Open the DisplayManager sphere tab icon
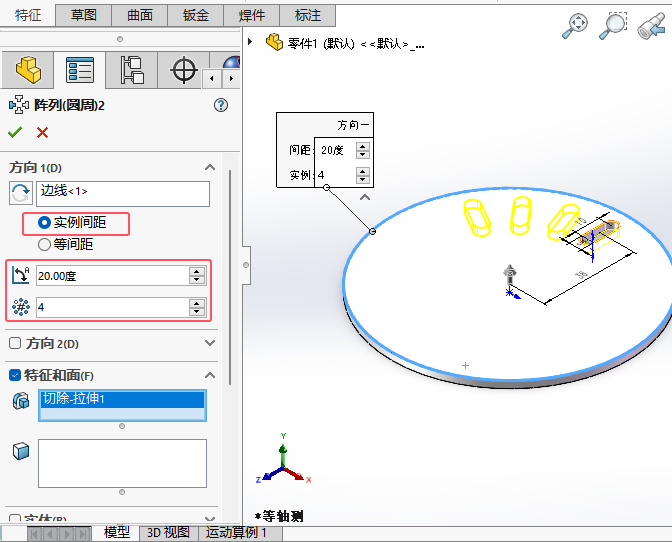Image resolution: width=672 pixels, height=542 pixels. click(x=231, y=62)
